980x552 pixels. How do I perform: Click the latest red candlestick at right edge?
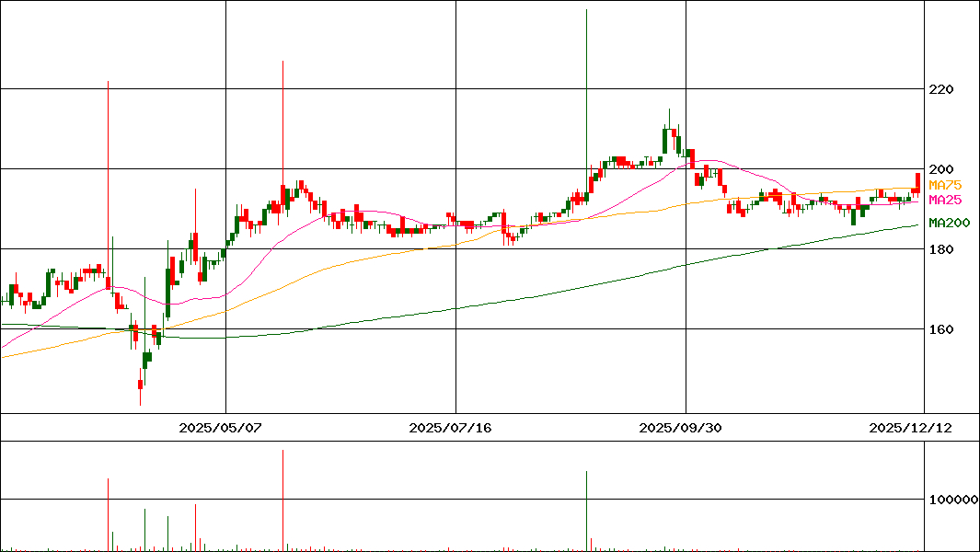tap(918, 180)
